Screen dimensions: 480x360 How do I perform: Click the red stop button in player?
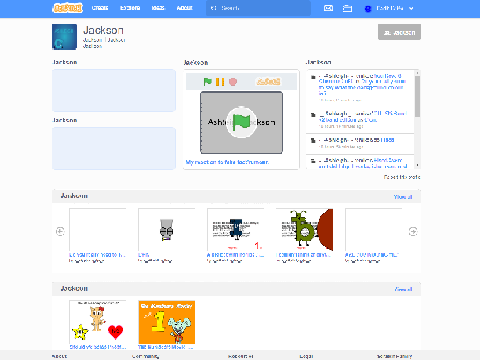click(x=233, y=82)
